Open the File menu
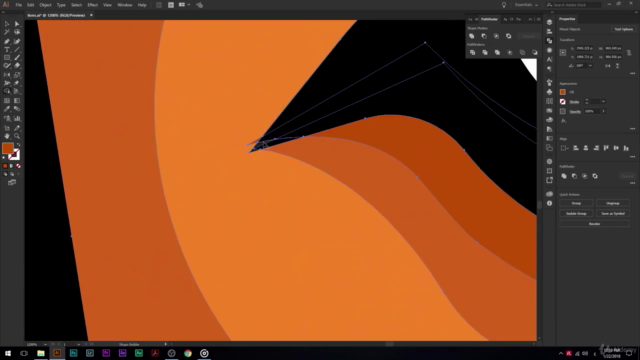 (19, 5)
